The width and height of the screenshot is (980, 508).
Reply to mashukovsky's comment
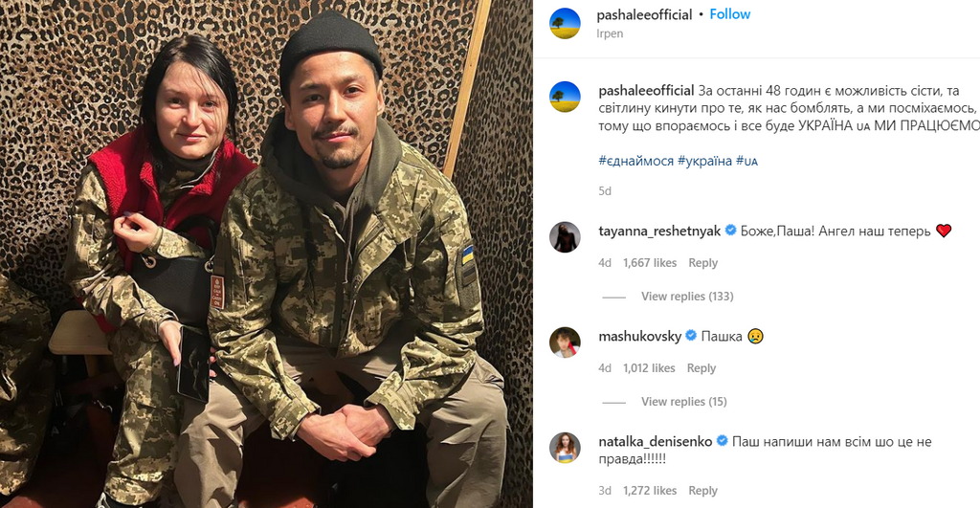(x=702, y=368)
